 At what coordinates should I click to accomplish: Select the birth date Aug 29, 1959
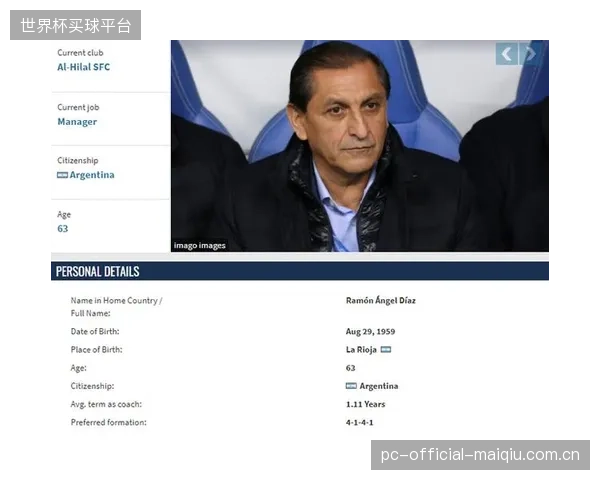click(x=370, y=331)
